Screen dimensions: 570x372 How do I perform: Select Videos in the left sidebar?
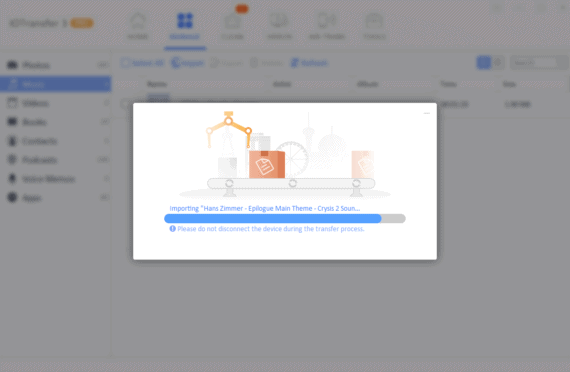(55, 103)
